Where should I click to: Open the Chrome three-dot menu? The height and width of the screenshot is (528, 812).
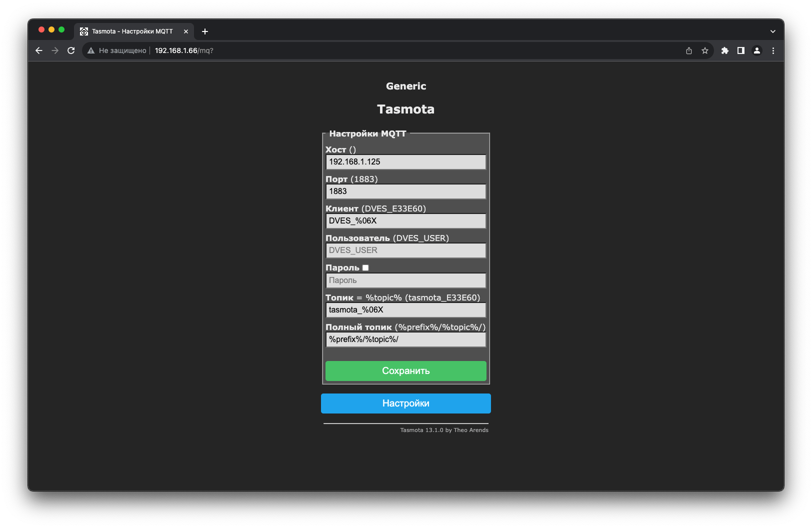click(x=773, y=50)
